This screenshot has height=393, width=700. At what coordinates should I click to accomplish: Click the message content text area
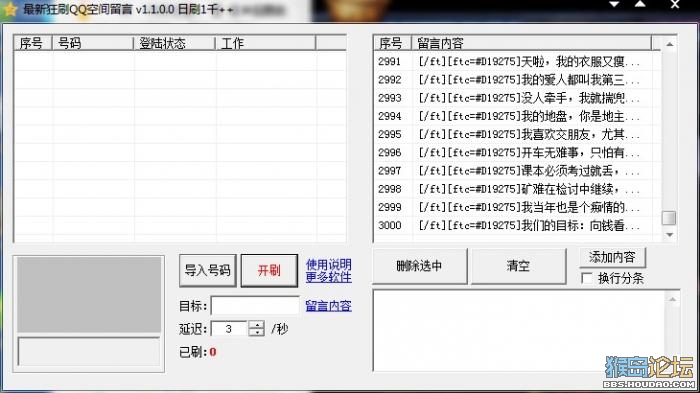pos(519,330)
